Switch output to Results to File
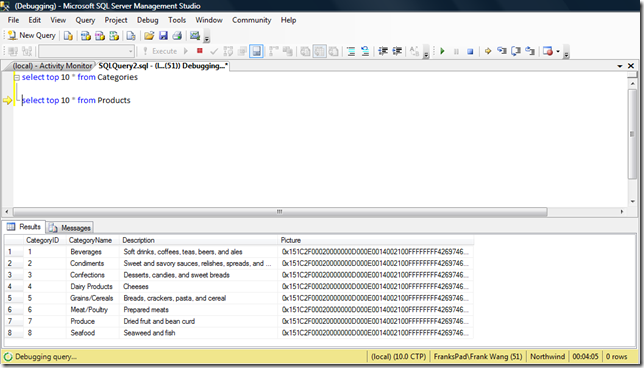Viewport: 644px width, 368px height. 334,51
